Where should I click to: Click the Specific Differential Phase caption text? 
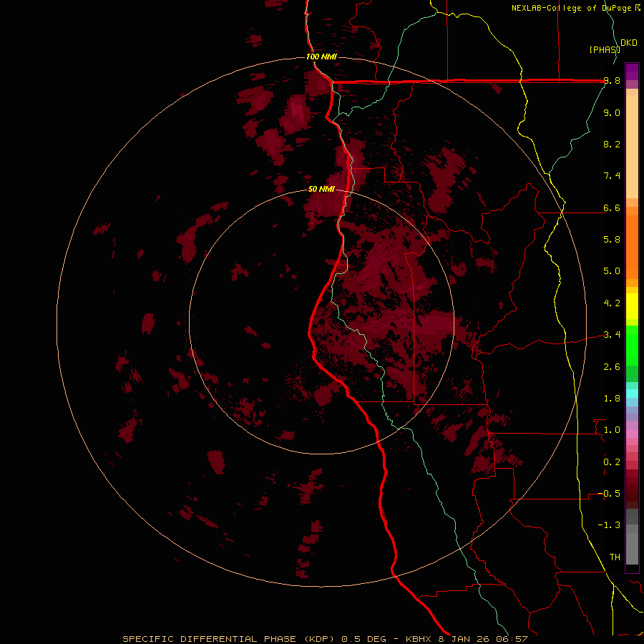(x=325, y=639)
